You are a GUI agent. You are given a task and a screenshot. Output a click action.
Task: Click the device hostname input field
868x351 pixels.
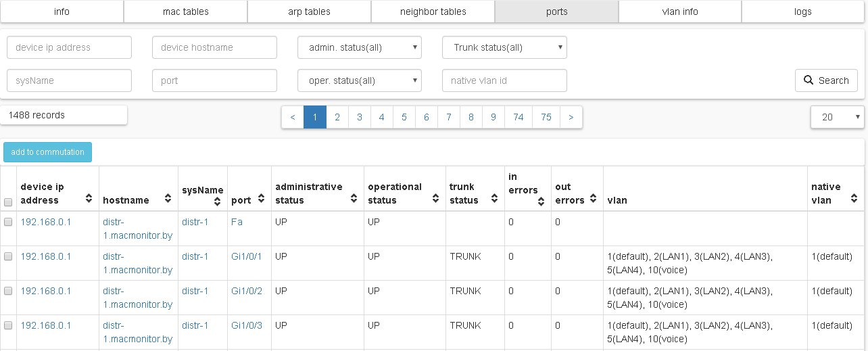point(214,47)
